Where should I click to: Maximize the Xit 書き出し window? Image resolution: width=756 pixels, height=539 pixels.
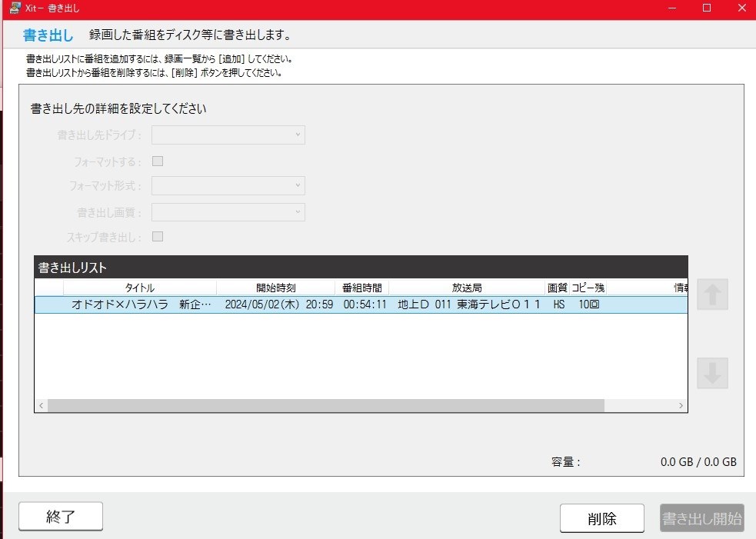[x=706, y=8]
